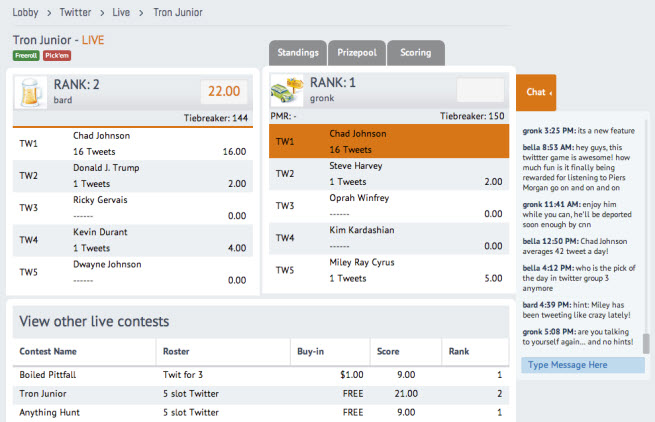Screen dimensions: 655x422
Task: Click bard's 22.00 score box
Action: [224, 92]
